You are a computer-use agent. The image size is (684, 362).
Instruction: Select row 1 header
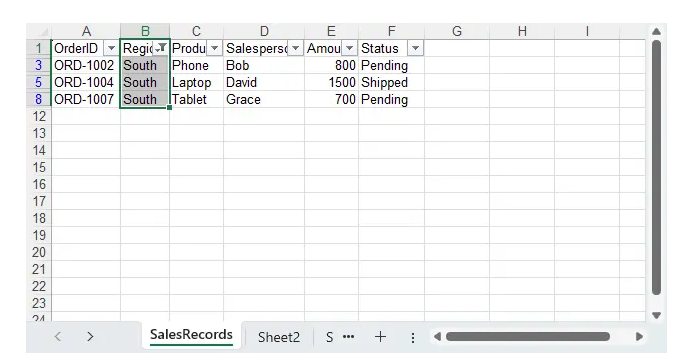click(x=38, y=48)
